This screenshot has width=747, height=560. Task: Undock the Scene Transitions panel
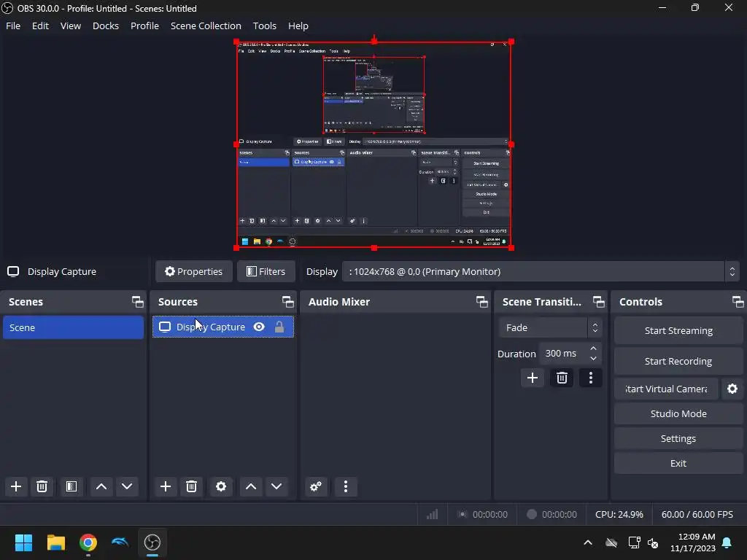[598, 301]
